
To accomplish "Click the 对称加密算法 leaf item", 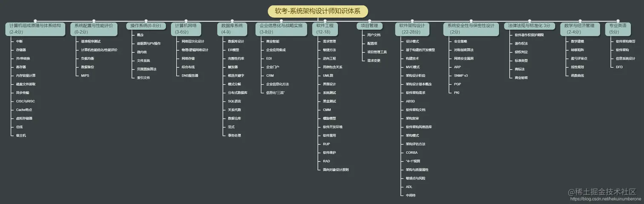I will [463, 50].
